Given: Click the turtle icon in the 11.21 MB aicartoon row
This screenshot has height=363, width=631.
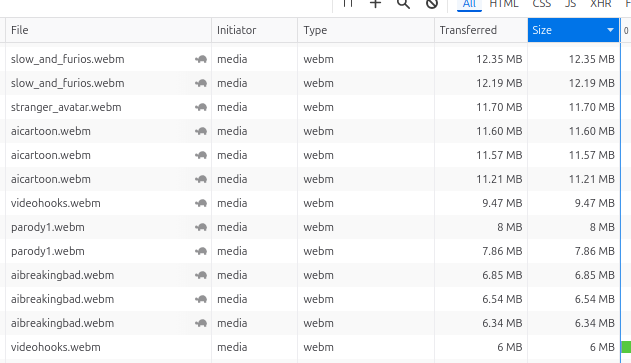Looking at the screenshot, I should click(x=201, y=179).
